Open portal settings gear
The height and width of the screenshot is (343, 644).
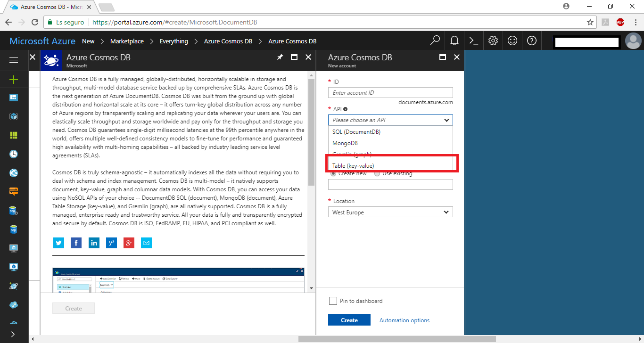493,41
